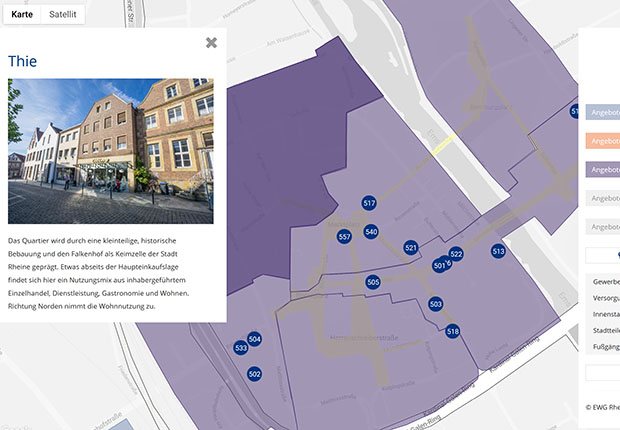620x430 pixels.
Task: Select map marker 503
Action: (435, 304)
